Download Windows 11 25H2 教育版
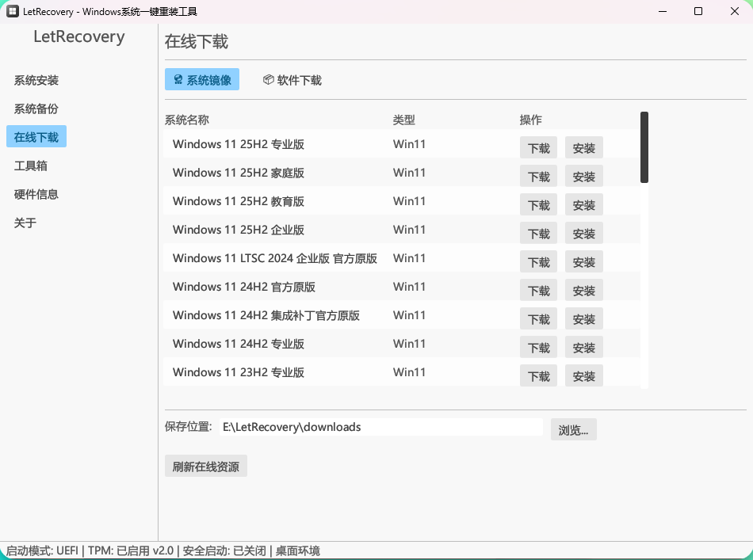 (538, 205)
